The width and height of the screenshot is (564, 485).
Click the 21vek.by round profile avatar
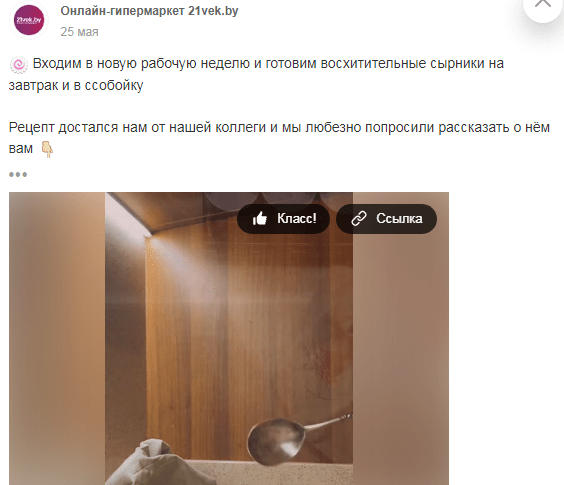pyautogui.click(x=29, y=20)
